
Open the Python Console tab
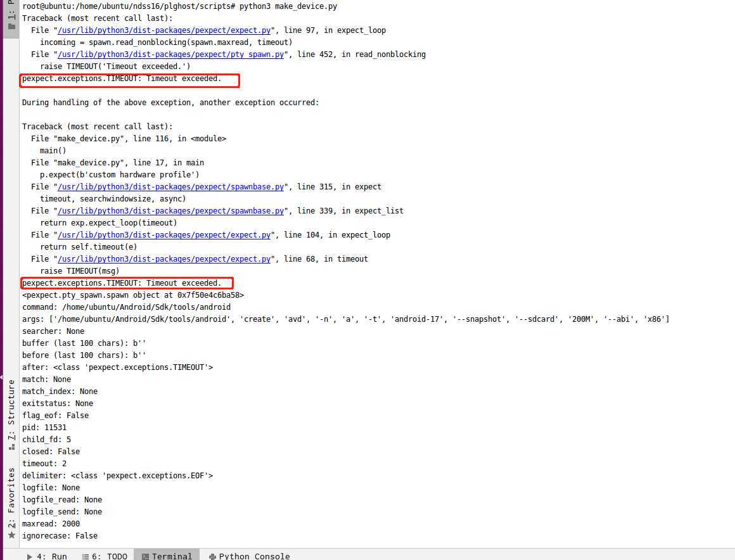point(250,556)
